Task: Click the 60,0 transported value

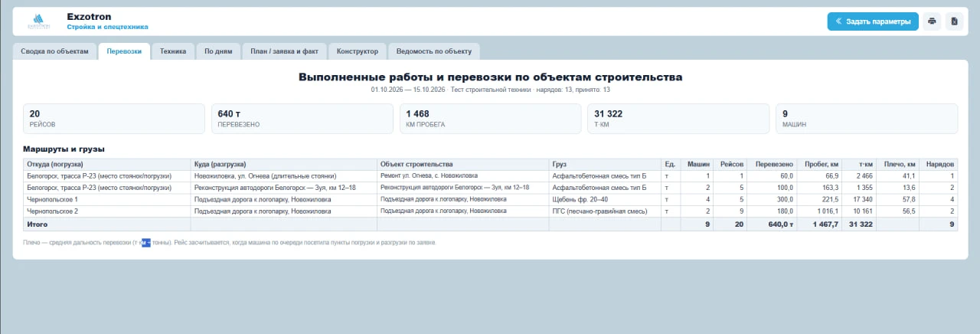Action: point(773,176)
